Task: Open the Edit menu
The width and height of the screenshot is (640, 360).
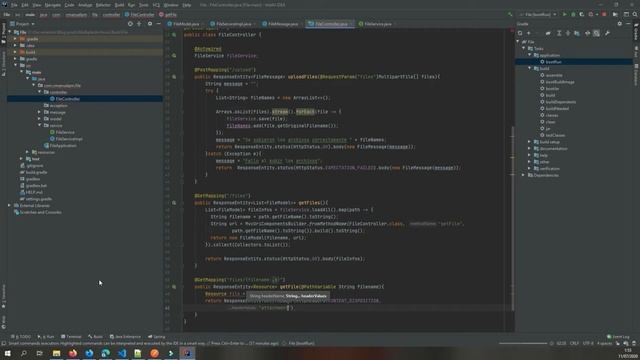Action: pyautogui.click(x=25, y=5)
